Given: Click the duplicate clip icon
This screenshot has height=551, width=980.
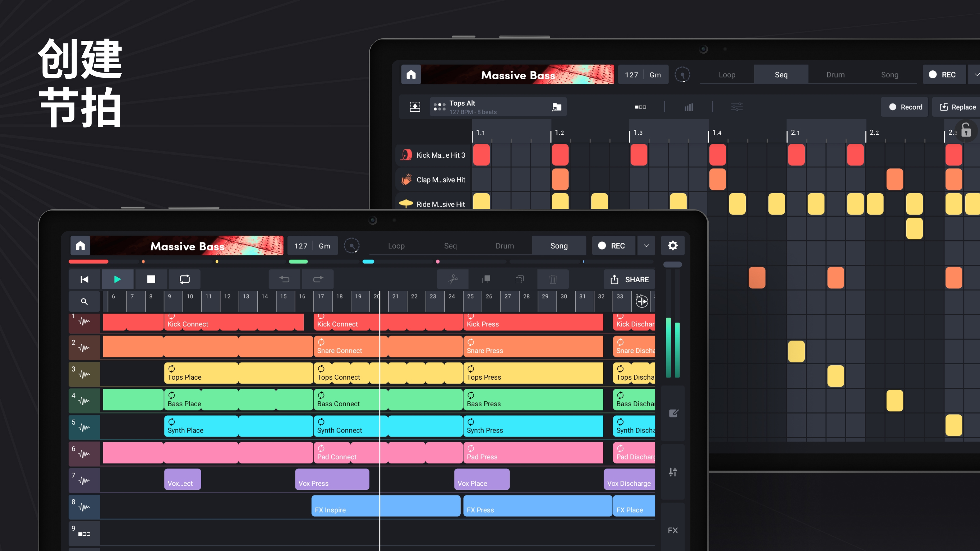Looking at the screenshot, I should point(486,279).
